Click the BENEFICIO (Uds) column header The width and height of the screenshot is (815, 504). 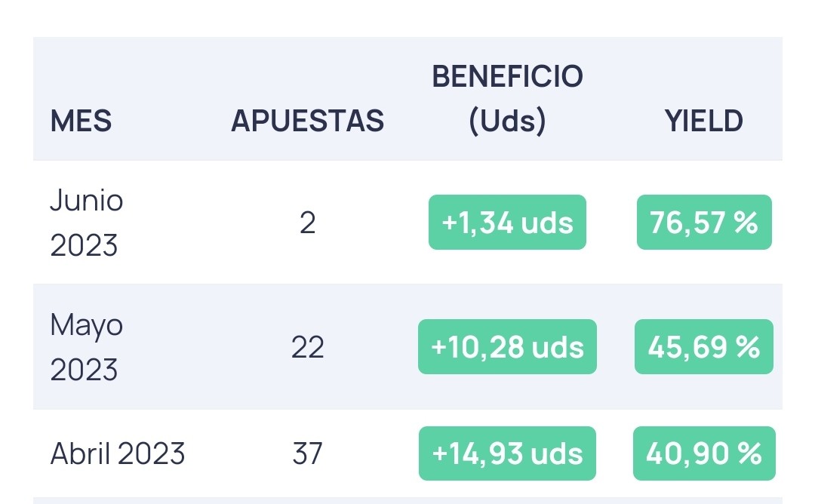[507, 99]
